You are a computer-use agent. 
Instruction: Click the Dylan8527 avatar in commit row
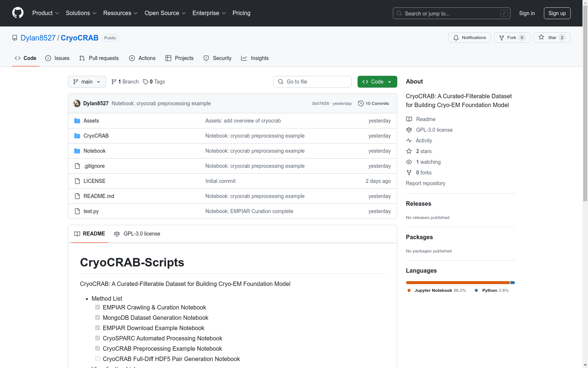[77, 103]
